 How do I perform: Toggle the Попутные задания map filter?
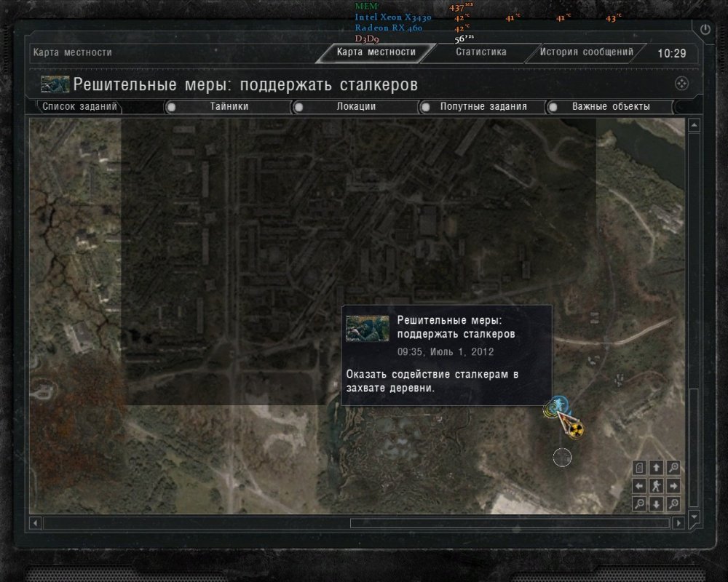tap(483, 107)
